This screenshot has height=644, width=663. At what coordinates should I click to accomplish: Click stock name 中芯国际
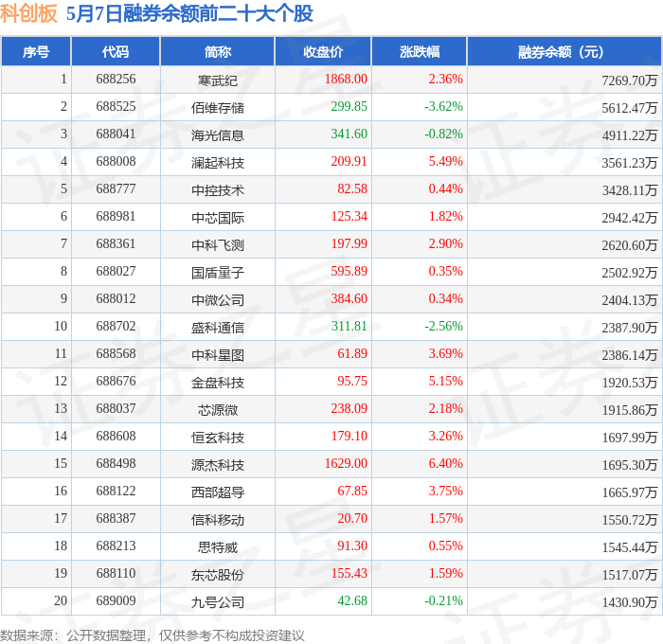click(x=217, y=218)
